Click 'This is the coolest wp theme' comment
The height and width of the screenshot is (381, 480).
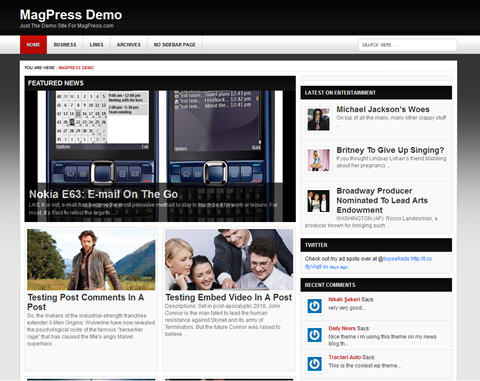click(364, 365)
